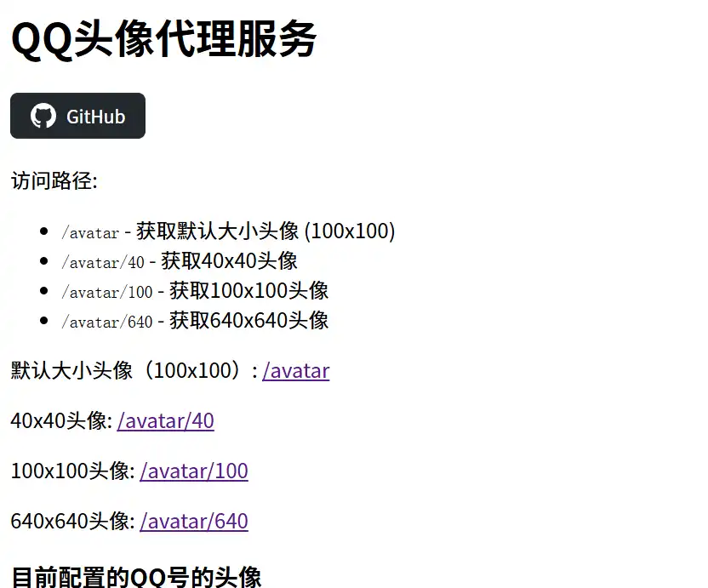This screenshot has height=588, width=708.
Task: Open the /avatar default size link
Action: [295, 371]
